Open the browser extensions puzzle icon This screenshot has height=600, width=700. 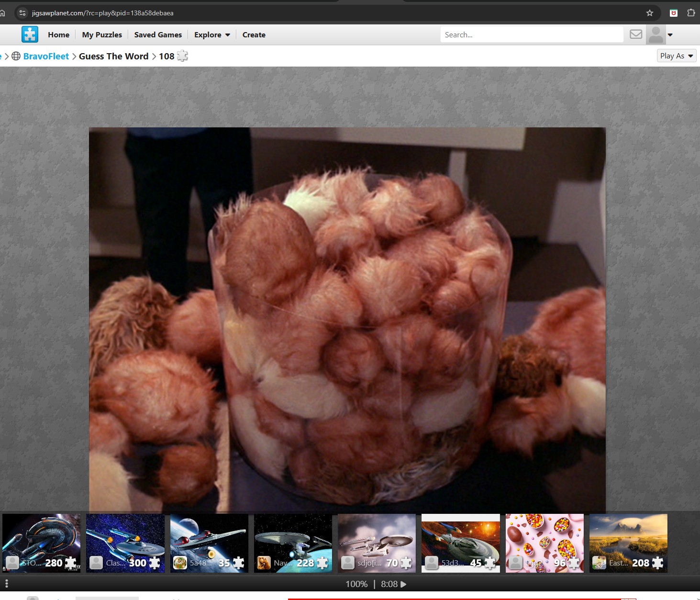(690, 13)
